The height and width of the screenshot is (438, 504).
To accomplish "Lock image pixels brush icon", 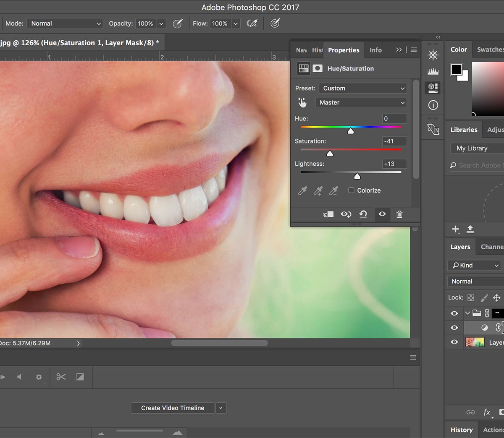I will coord(484,298).
